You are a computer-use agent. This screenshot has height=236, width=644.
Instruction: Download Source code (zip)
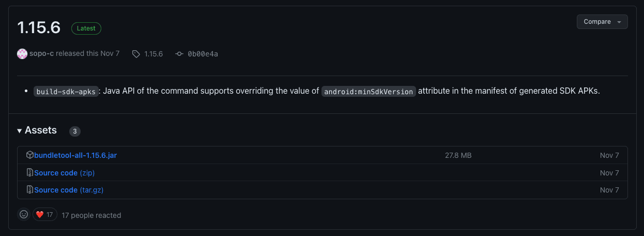coord(64,173)
